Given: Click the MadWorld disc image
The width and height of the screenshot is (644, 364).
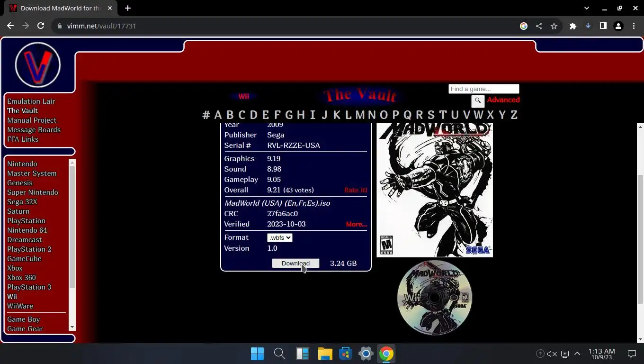Looking at the screenshot, I should pyautogui.click(x=434, y=298).
